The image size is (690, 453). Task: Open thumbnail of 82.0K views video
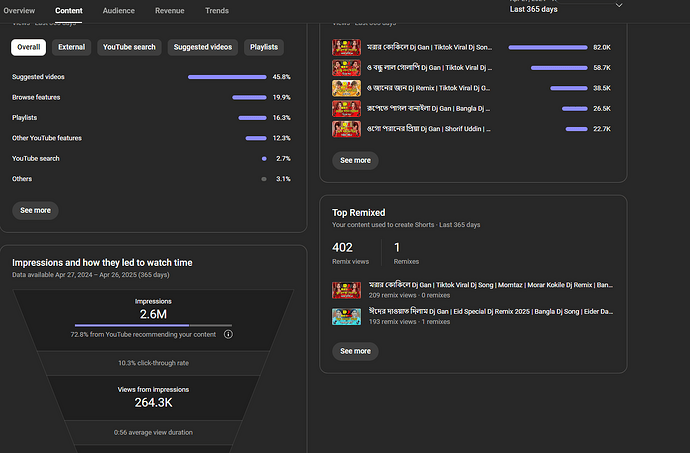pyautogui.click(x=346, y=47)
